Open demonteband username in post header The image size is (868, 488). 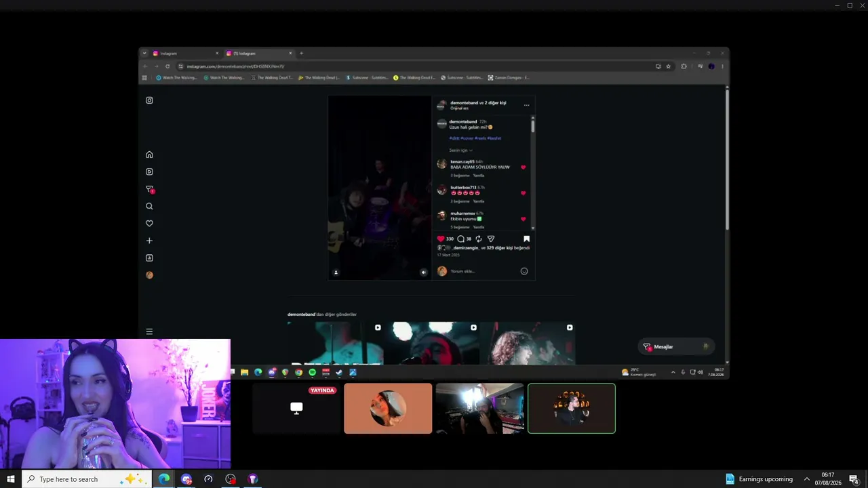pyautogui.click(x=464, y=103)
